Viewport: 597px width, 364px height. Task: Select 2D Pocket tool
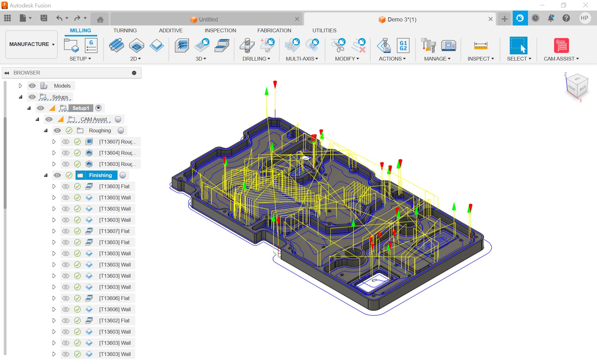click(x=137, y=46)
